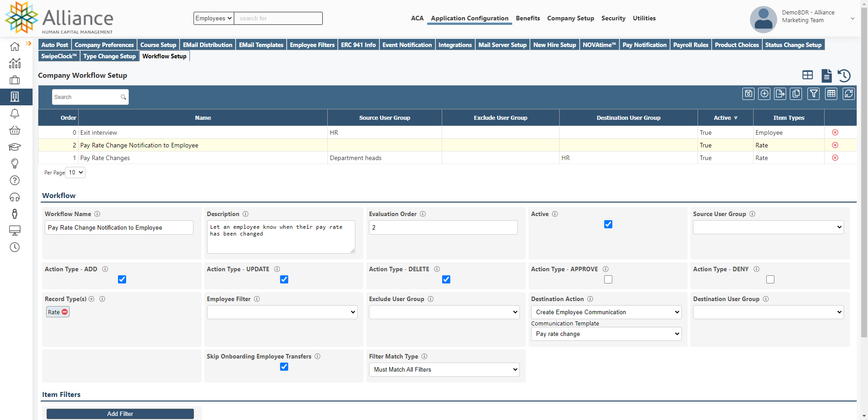Open the filter funnel toolbar icon
The height and width of the screenshot is (420, 868).
tap(814, 94)
